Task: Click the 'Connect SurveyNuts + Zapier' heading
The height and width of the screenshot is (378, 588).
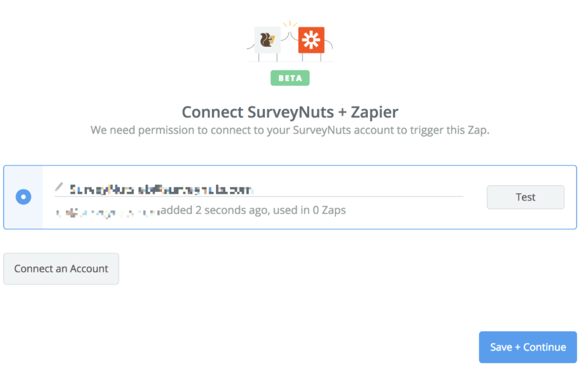Action: point(290,112)
